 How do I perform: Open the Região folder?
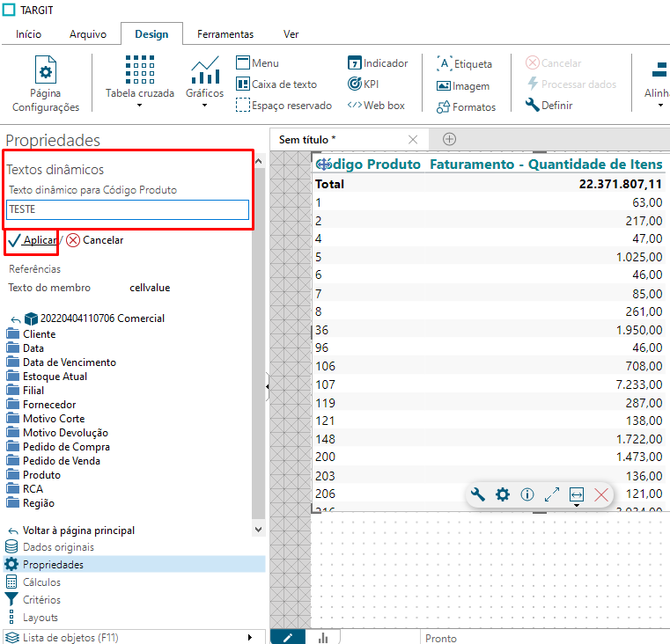30,503
